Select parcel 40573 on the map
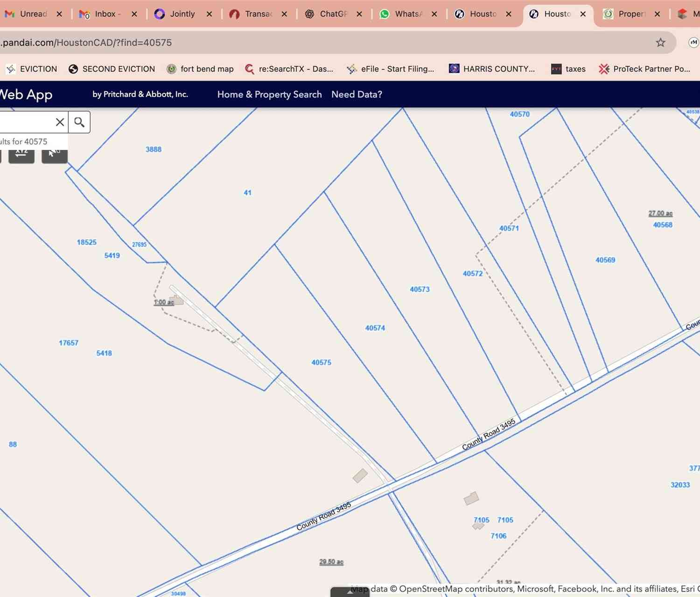700x597 pixels. click(x=420, y=289)
